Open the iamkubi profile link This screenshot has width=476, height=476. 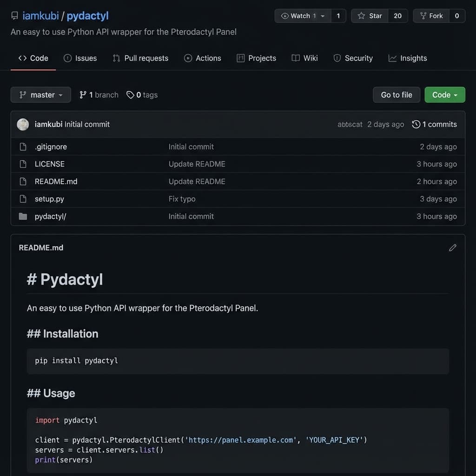[x=40, y=15]
